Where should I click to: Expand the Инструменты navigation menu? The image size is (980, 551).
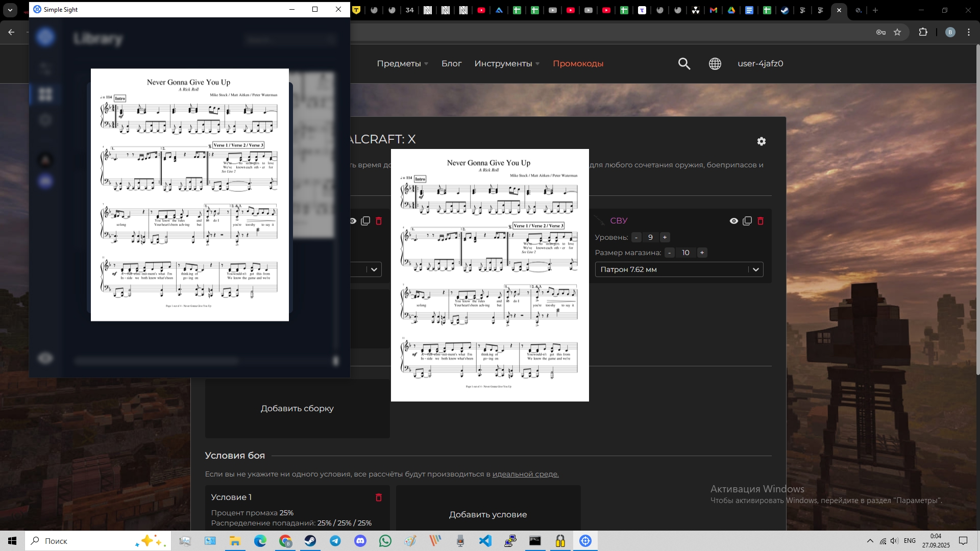(506, 64)
